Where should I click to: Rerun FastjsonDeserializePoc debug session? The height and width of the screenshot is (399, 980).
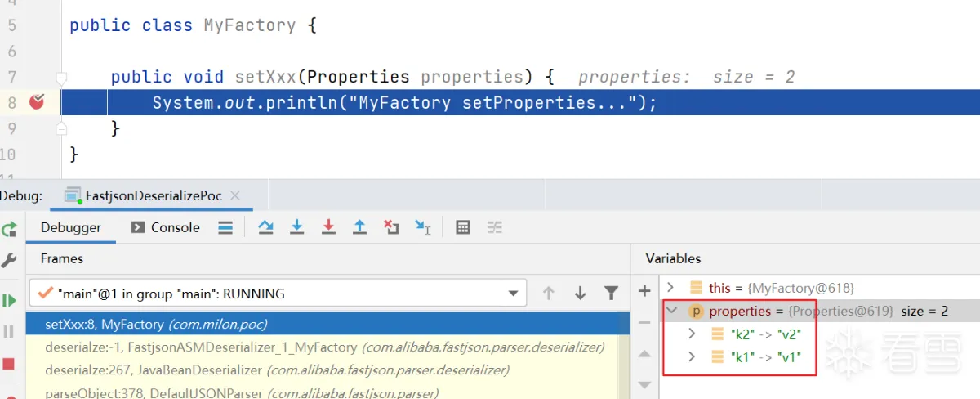(x=9, y=229)
